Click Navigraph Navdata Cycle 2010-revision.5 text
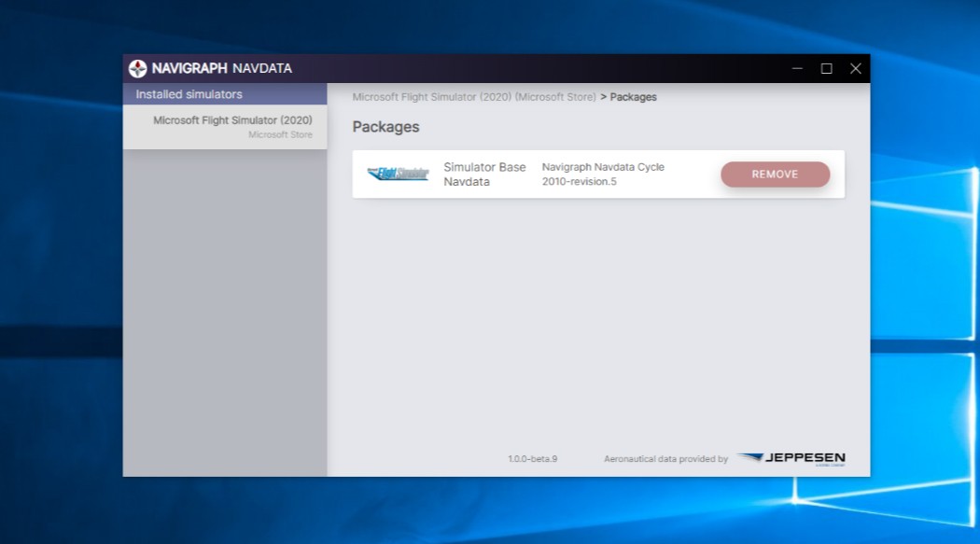 603,174
